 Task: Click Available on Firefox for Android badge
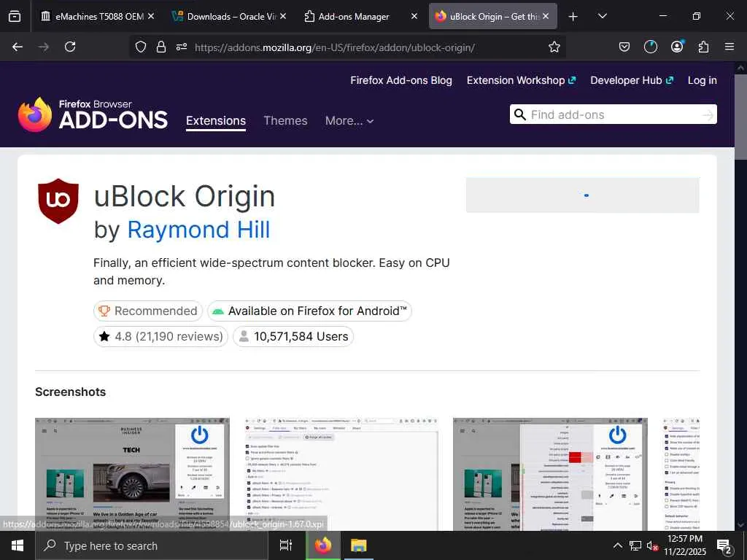coord(309,311)
